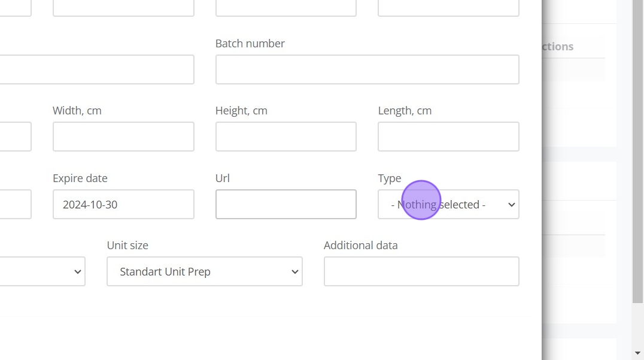Click the cut-off field left of Expire date
The height and width of the screenshot is (360, 644).
[x=15, y=204]
